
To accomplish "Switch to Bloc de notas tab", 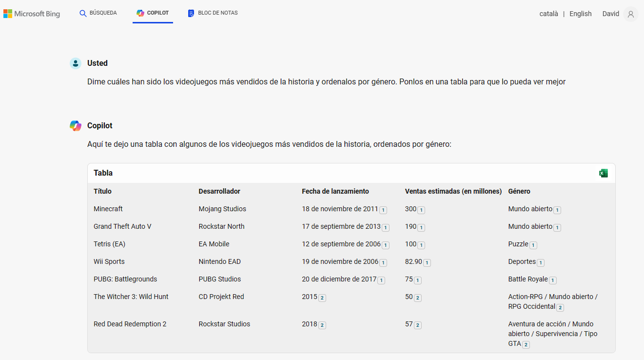I will coord(213,13).
